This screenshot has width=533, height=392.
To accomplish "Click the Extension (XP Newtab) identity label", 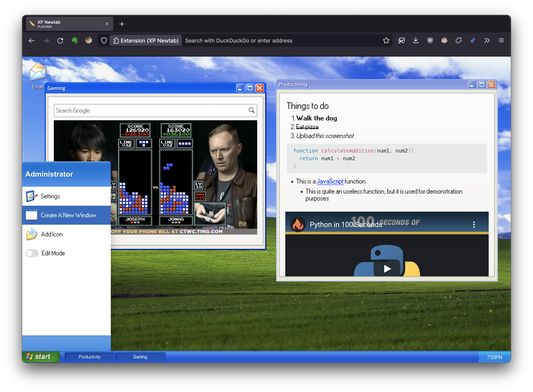I will pyautogui.click(x=146, y=41).
